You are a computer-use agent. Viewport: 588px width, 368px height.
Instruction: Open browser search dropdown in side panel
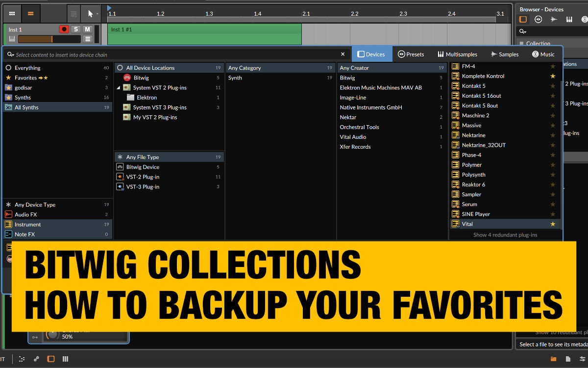pyautogui.click(x=523, y=31)
